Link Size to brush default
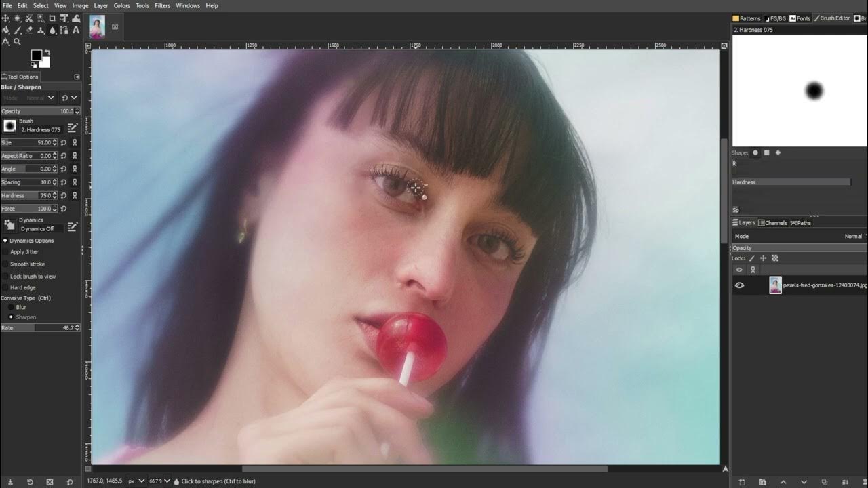 (75, 143)
